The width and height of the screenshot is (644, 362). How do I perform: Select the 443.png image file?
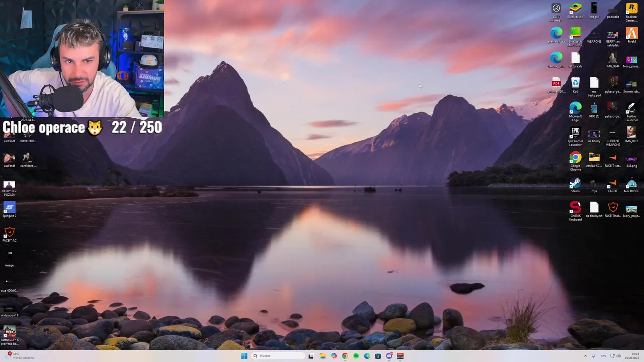tap(631, 160)
